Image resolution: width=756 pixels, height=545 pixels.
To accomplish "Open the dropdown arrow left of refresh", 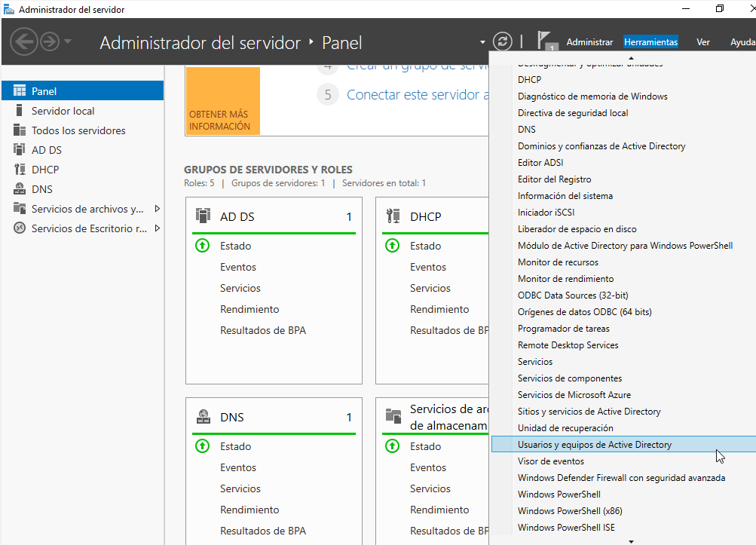I will (482, 42).
